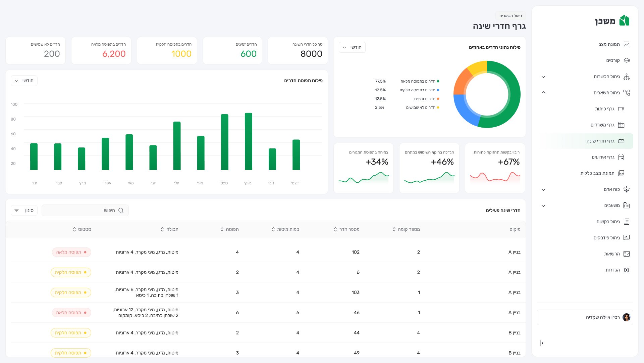Sort table by bed count column

[273, 229]
